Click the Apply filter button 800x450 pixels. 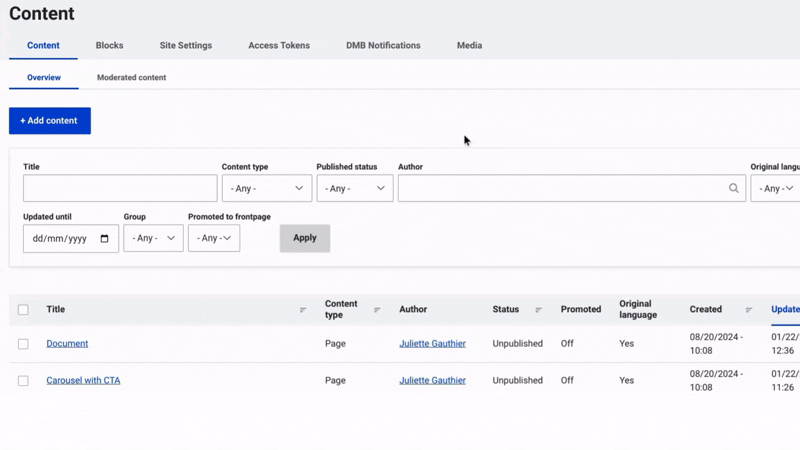tap(305, 238)
